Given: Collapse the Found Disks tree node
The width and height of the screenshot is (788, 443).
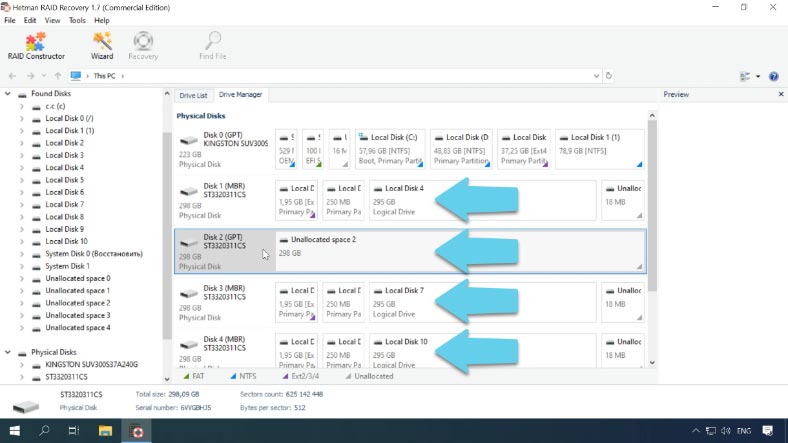Looking at the screenshot, I should click(x=8, y=93).
